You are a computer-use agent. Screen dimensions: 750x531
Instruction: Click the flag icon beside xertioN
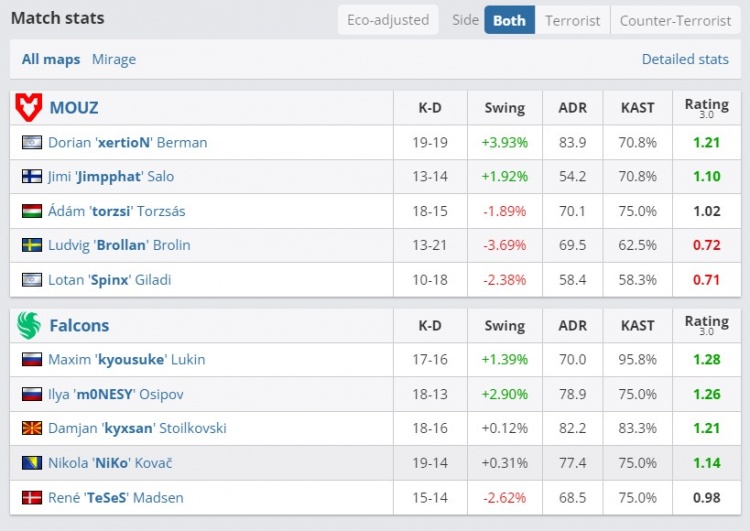(x=31, y=142)
